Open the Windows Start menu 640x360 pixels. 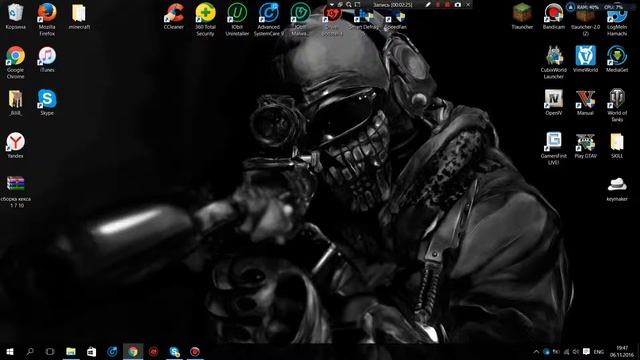pyautogui.click(x=10, y=351)
